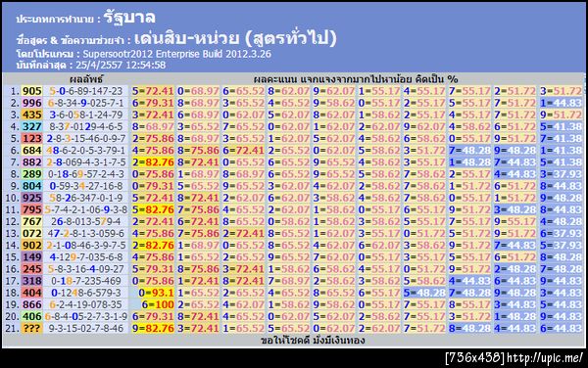Select sequence 2-8-3-15-46-0-9-7 in row 5

(x=86, y=139)
